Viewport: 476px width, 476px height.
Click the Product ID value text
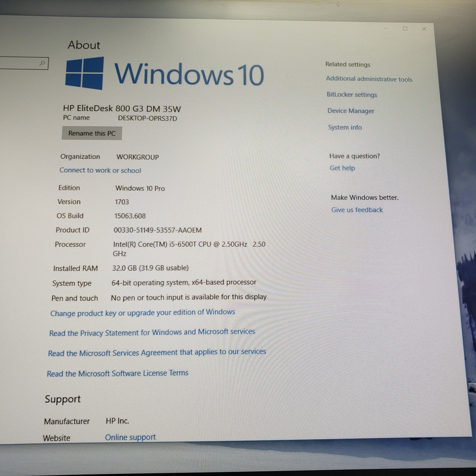(157, 230)
